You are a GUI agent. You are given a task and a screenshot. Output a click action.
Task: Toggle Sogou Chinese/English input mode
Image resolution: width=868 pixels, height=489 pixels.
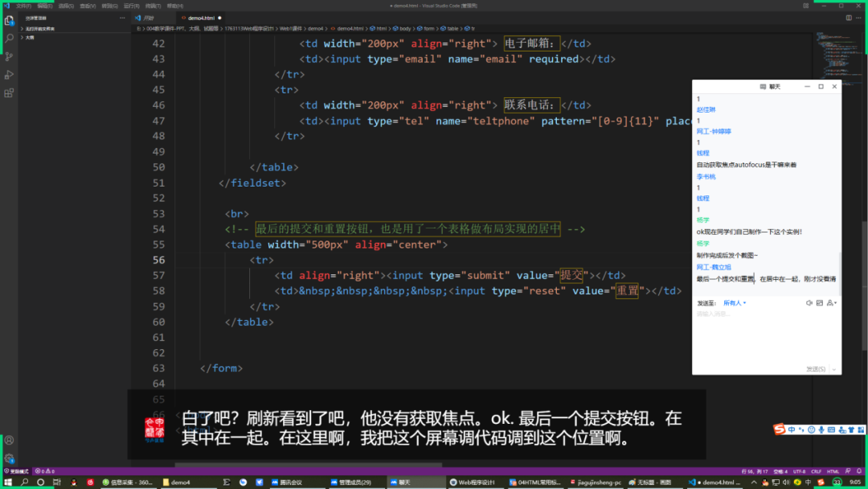tap(791, 429)
